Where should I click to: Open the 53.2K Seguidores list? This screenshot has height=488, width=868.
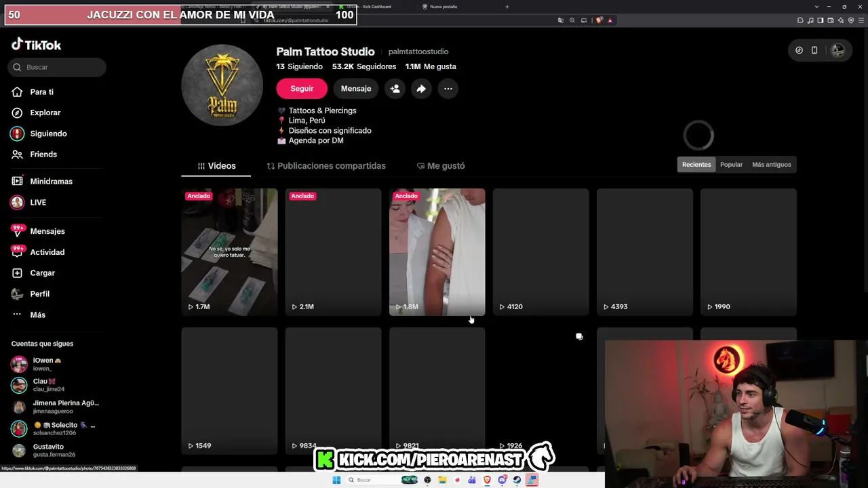tap(364, 66)
